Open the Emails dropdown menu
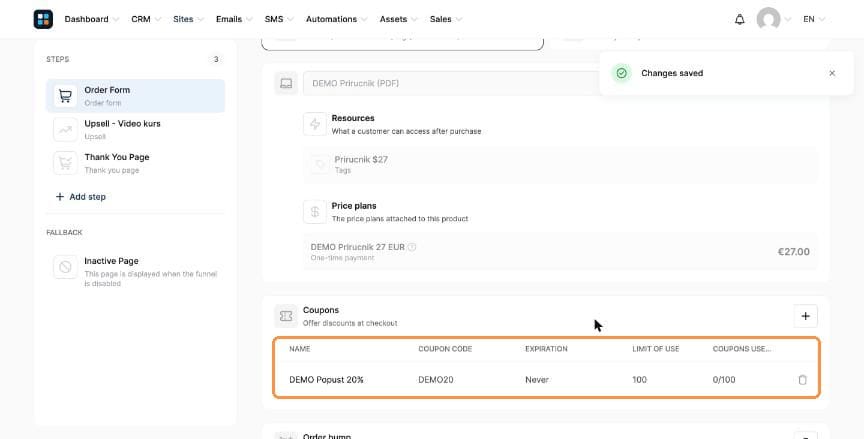The image size is (864, 439). pyautogui.click(x=234, y=19)
